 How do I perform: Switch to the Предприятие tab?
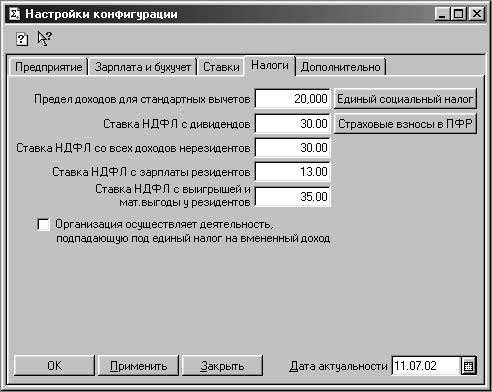click(48, 67)
